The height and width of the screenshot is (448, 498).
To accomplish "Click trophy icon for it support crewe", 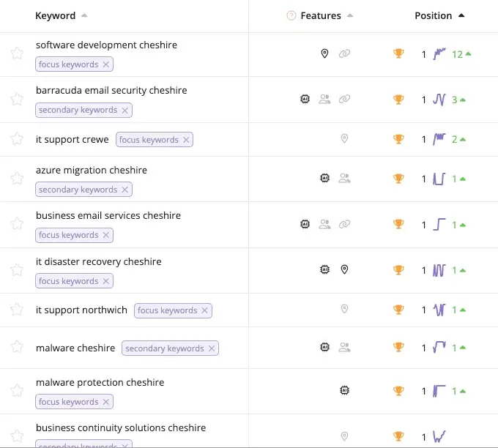I will tap(398, 139).
